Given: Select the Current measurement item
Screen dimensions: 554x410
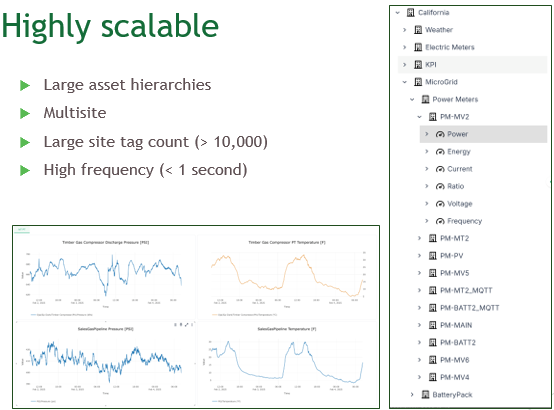Looking at the screenshot, I should (x=460, y=169).
